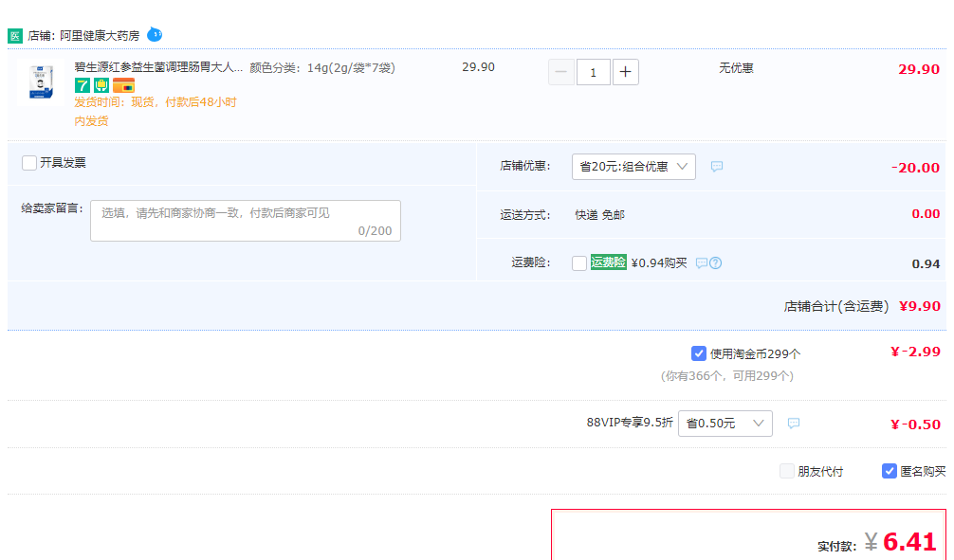Click the red item subtotal 29.90
The width and height of the screenshot is (954, 560).
coord(919,69)
